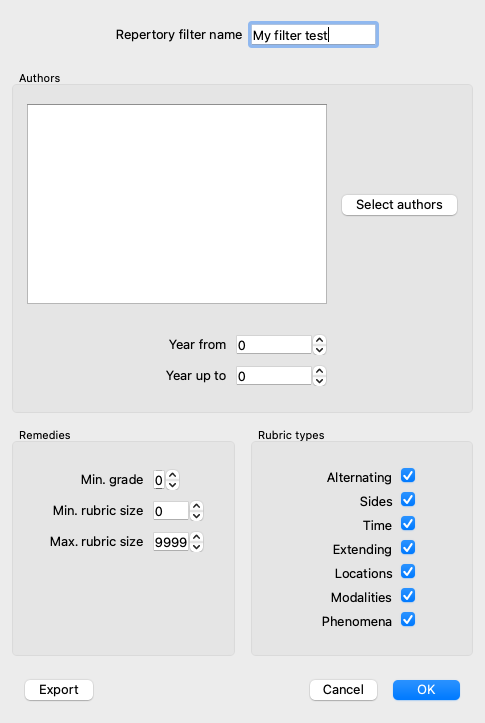Click the Export button
The width and height of the screenshot is (485, 723).
pos(59,690)
